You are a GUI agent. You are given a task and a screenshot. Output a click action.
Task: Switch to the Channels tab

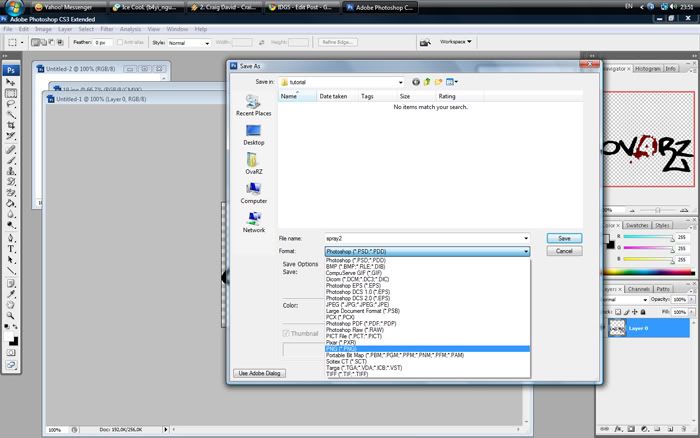pyautogui.click(x=638, y=289)
